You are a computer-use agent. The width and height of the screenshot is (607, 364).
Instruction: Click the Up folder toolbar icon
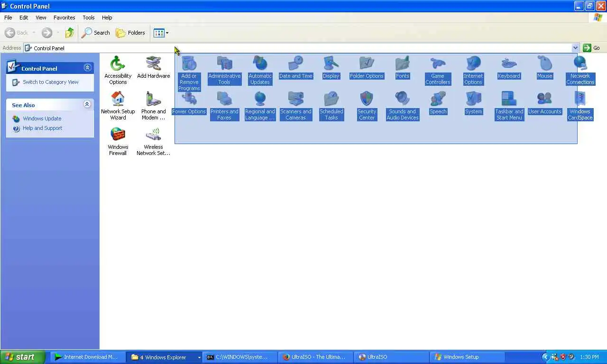point(70,33)
